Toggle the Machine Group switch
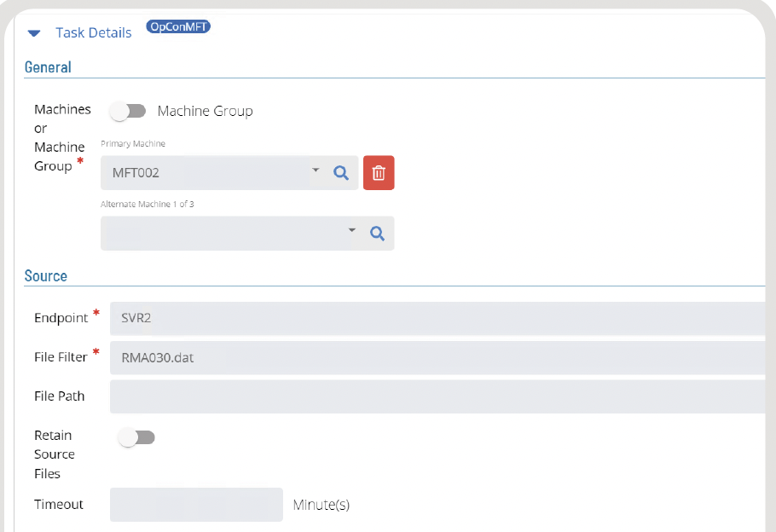The height and width of the screenshot is (532, 776). (x=128, y=112)
